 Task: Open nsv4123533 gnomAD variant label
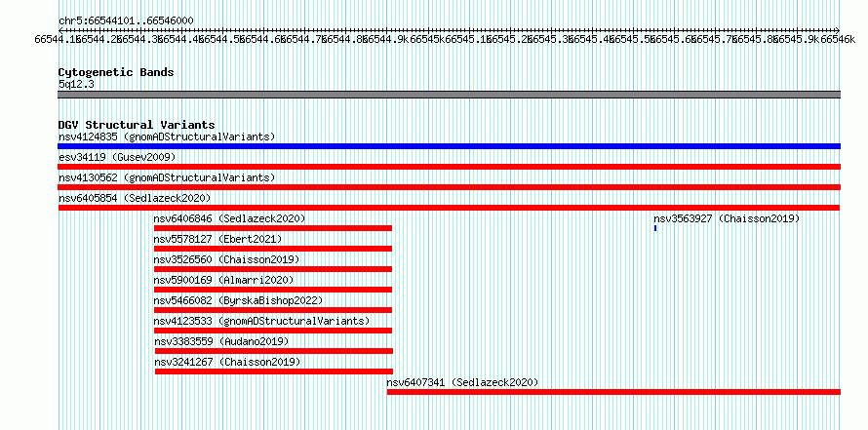tap(261, 321)
